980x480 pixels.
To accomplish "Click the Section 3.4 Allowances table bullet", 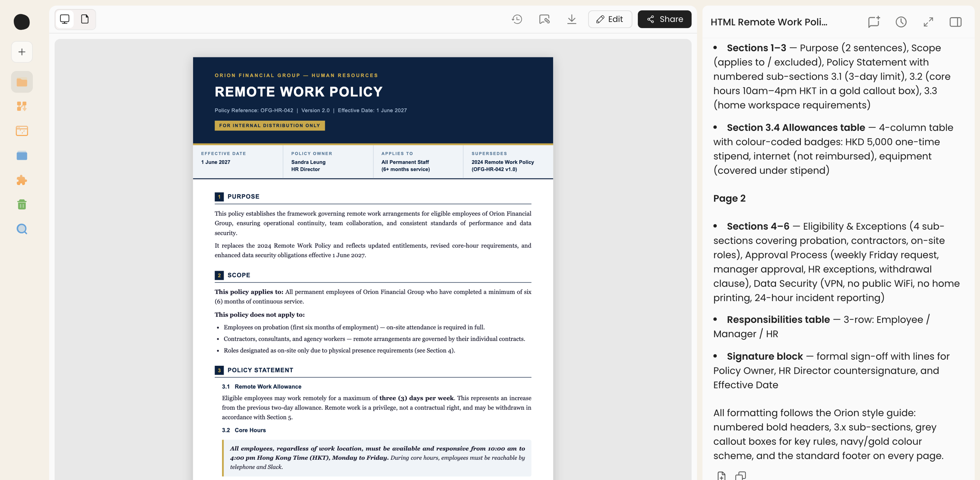I will [x=833, y=149].
